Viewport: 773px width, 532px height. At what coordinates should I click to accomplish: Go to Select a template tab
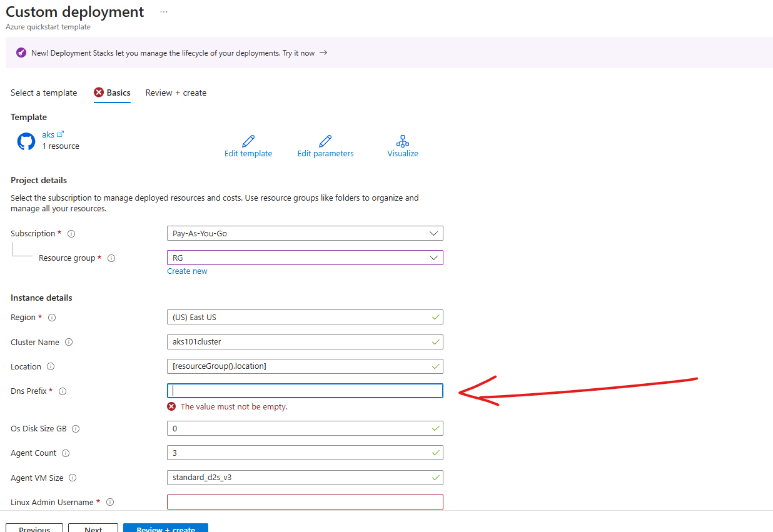click(44, 93)
